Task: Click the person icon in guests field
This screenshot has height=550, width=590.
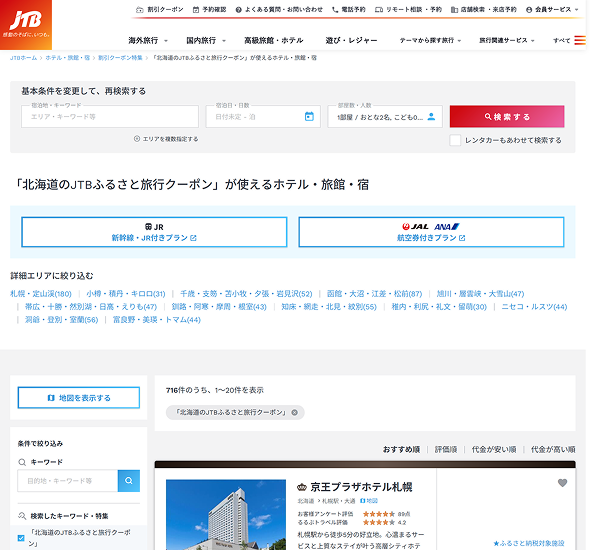Action: [431, 117]
